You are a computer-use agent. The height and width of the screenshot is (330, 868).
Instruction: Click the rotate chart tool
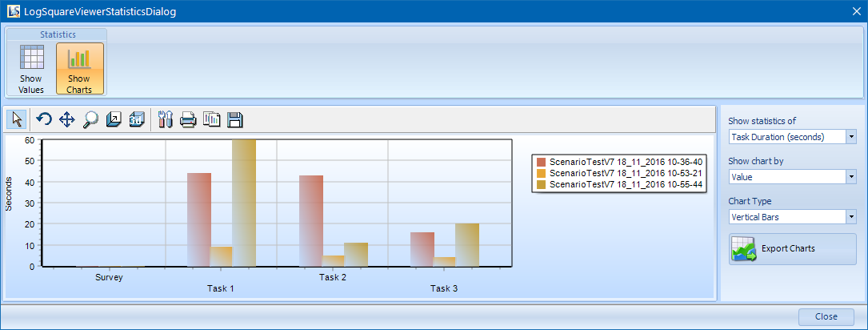click(x=44, y=120)
